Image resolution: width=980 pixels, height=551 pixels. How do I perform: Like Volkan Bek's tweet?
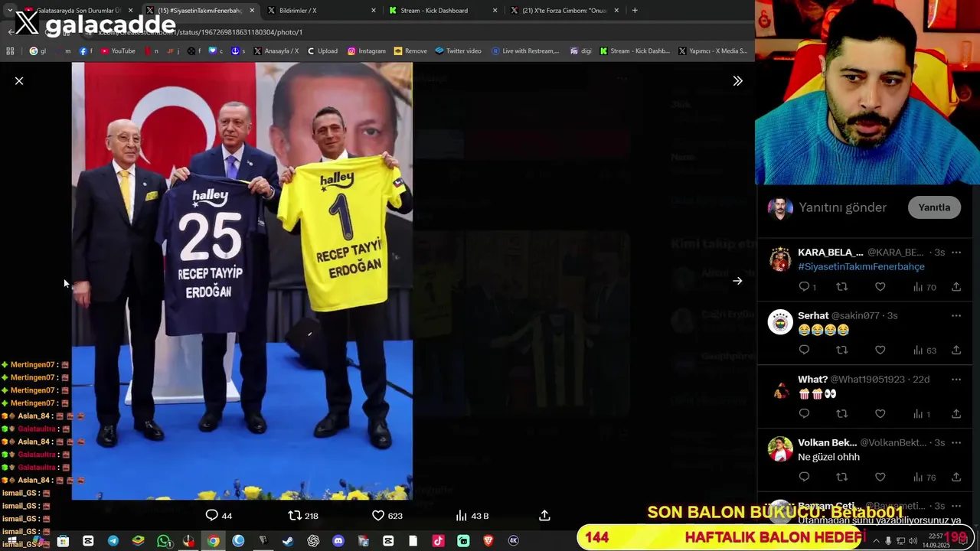tap(880, 478)
